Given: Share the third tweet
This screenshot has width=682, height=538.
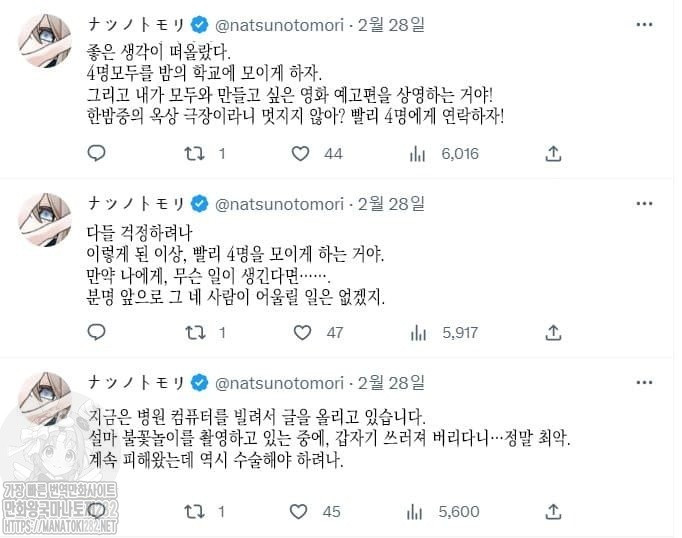Looking at the screenshot, I should (552, 510).
